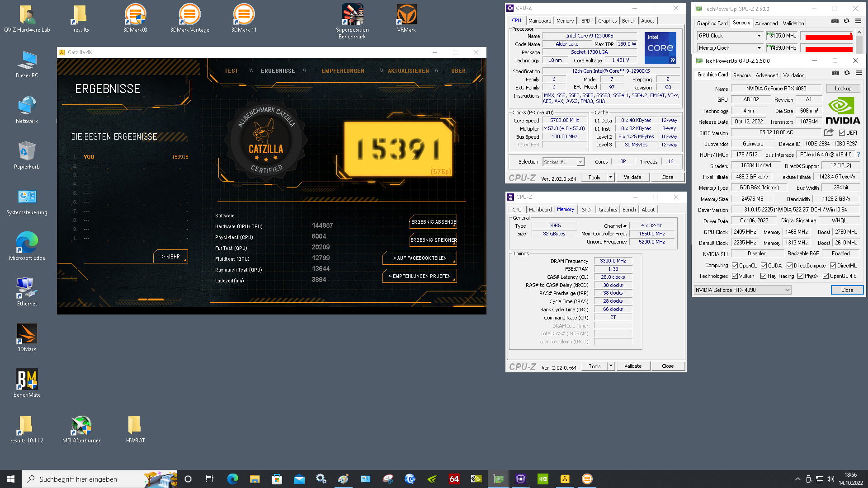Open the Validation tab in front GPU-Z window
This screenshot has height=488, width=868.
793,75
